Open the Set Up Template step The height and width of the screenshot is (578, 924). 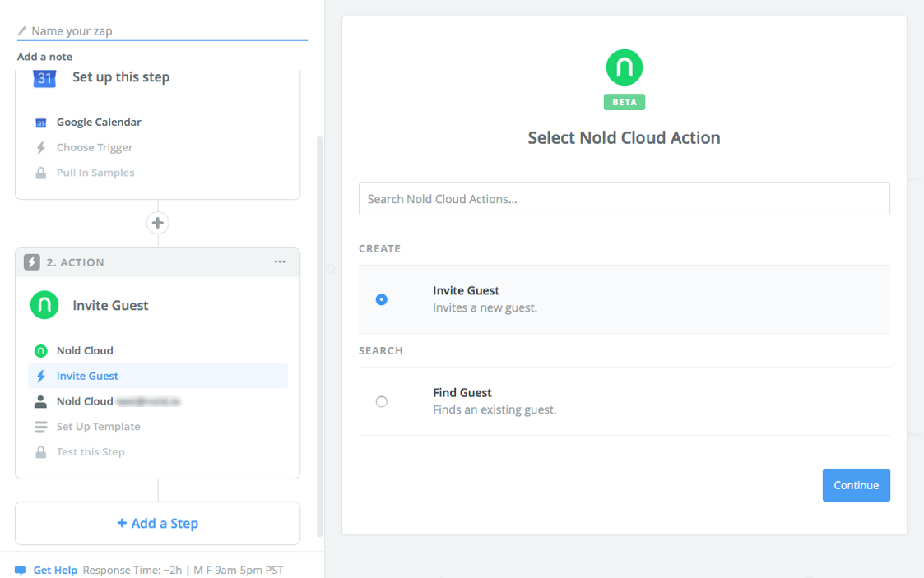[99, 426]
